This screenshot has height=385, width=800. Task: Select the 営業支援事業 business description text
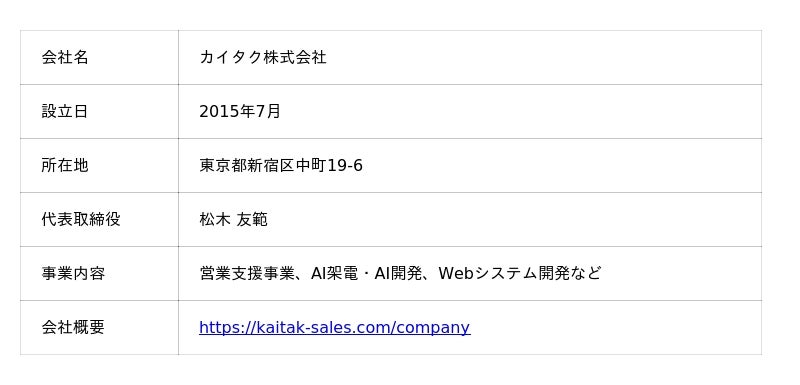(246, 273)
